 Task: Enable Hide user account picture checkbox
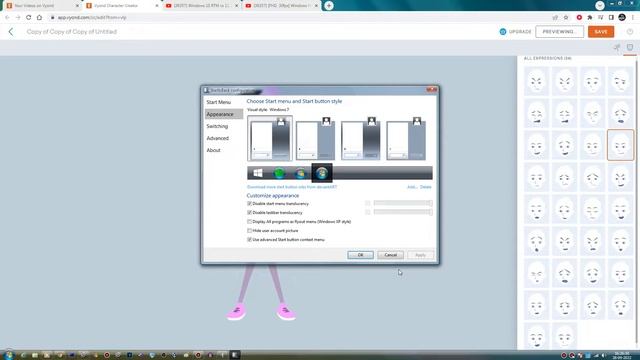point(249,230)
